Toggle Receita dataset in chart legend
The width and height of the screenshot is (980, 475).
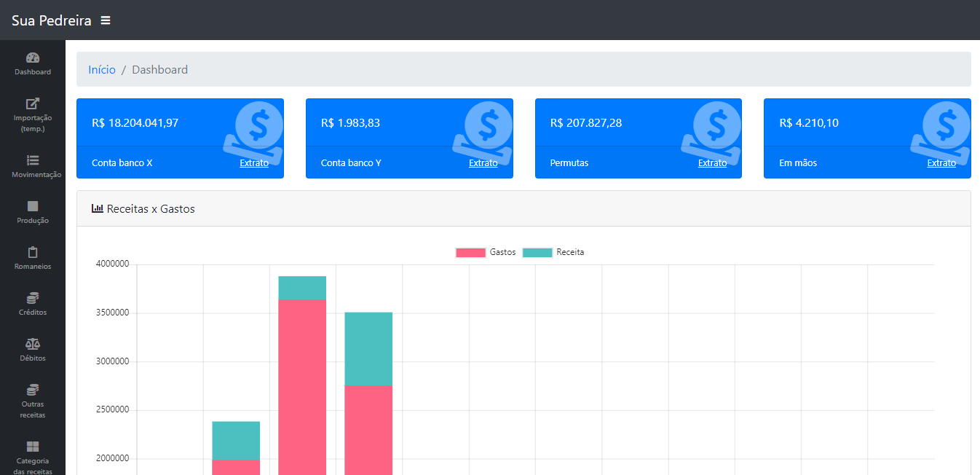click(553, 252)
